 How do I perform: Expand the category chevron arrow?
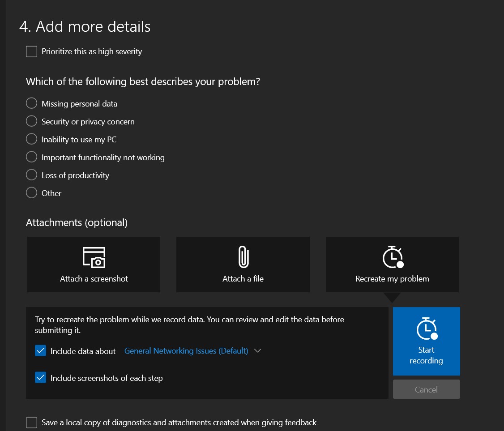[257, 351]
